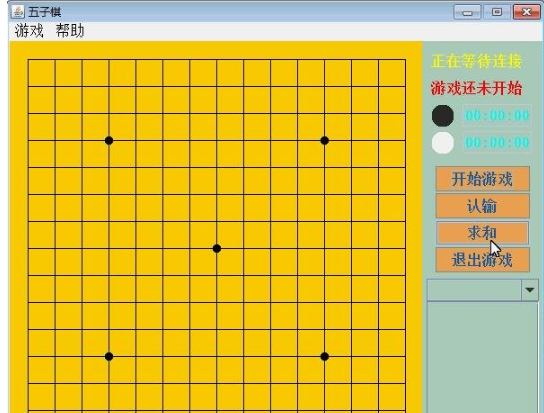
Task: Click the white player's 00:00:00 timer
Action: [497, 143]
